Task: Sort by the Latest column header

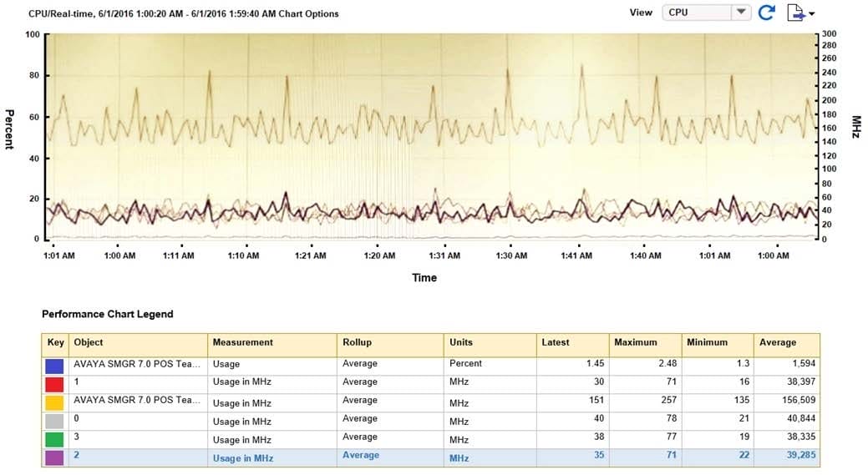Action: [x=556, y=342]
